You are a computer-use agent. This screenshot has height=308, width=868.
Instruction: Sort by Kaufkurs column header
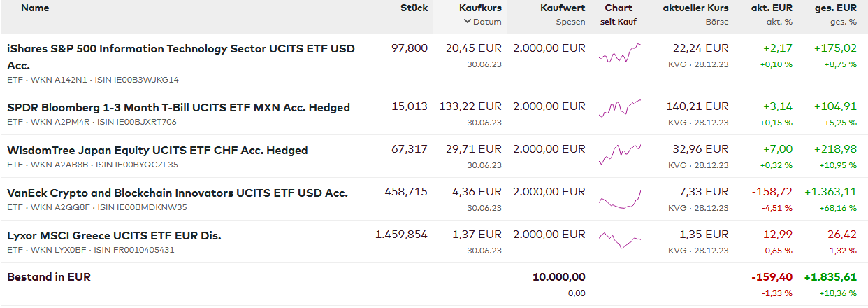(480, 8)
